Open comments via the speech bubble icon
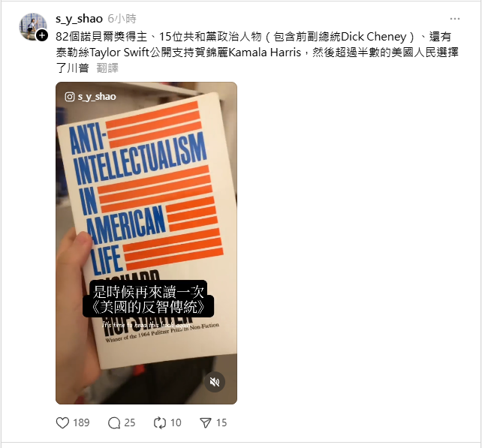 [113, 422]
